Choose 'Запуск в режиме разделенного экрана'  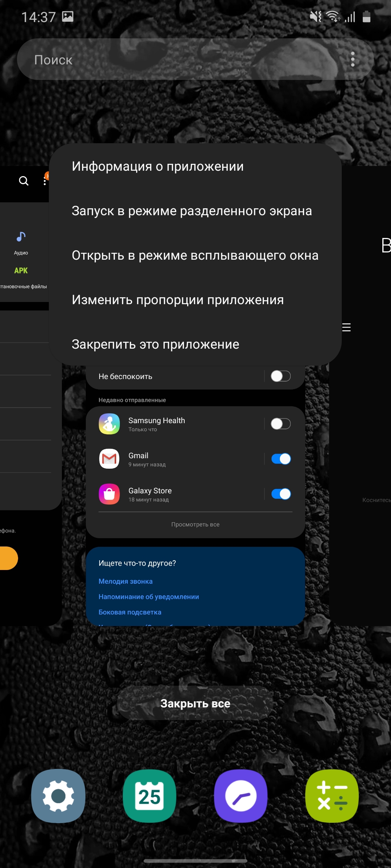point(192,211)
